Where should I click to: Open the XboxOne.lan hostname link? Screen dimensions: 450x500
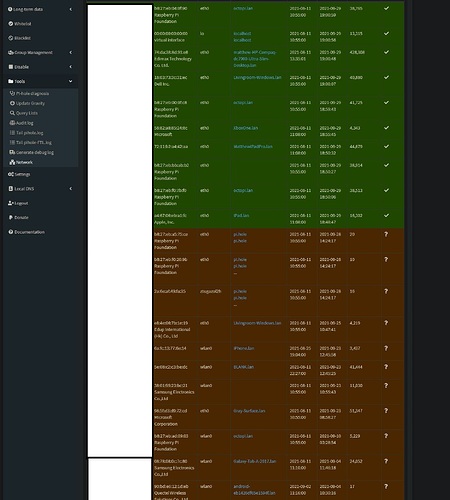[x=246, y=128]
